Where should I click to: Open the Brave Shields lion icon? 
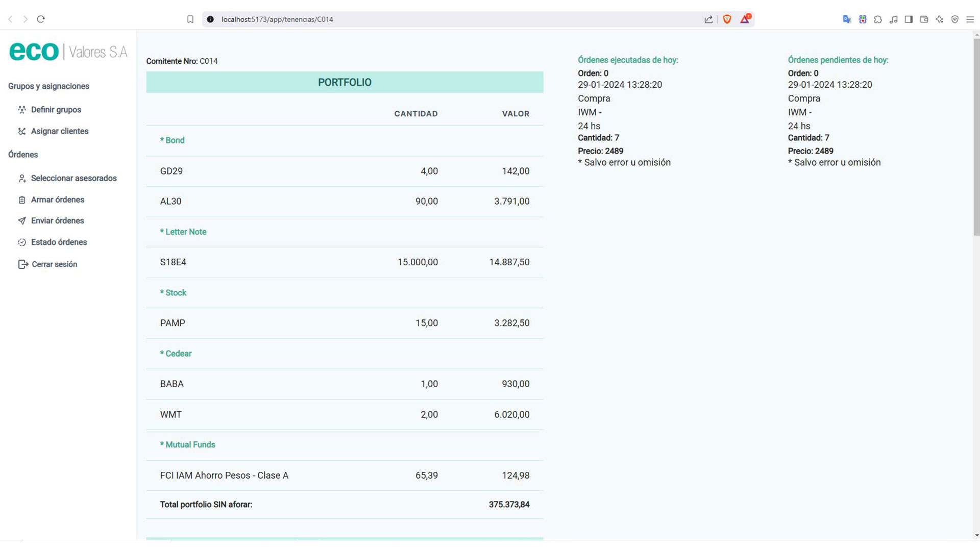pos(727,19)
